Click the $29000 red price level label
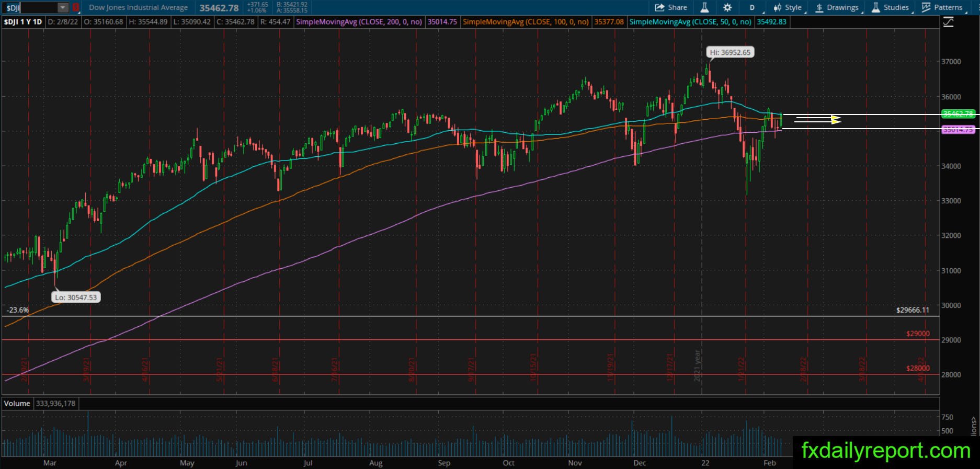The width and height of the screenshot is (980, 469). coord(918,334)
